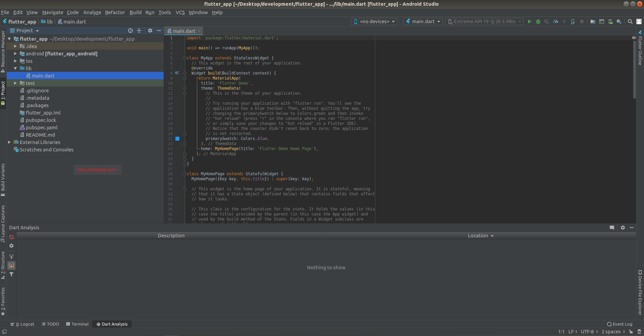
Task: Open the main.dart run configuration dropdown
Action: (423, 21)
